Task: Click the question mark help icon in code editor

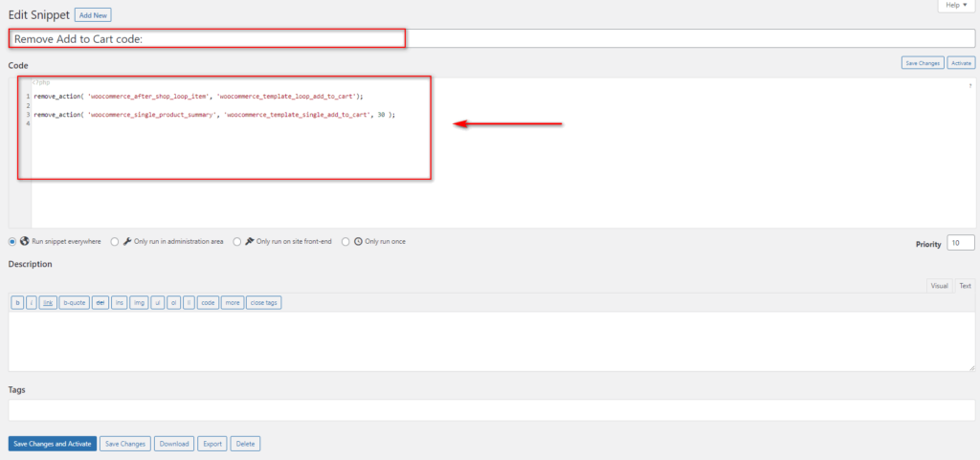Action: coord(970,86)
